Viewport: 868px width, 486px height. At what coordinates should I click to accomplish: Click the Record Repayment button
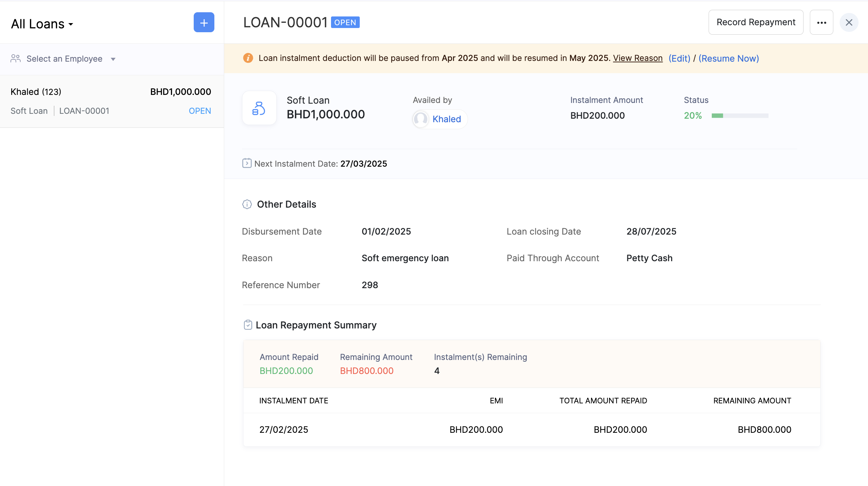756,22
